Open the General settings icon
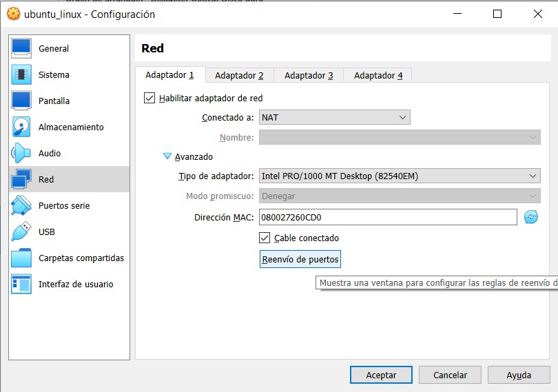 click(21, 48)
